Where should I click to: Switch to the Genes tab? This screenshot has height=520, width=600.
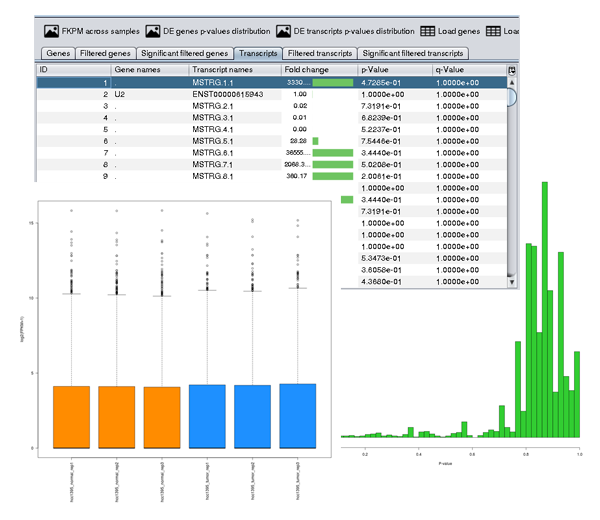click(x=57, y=52)
